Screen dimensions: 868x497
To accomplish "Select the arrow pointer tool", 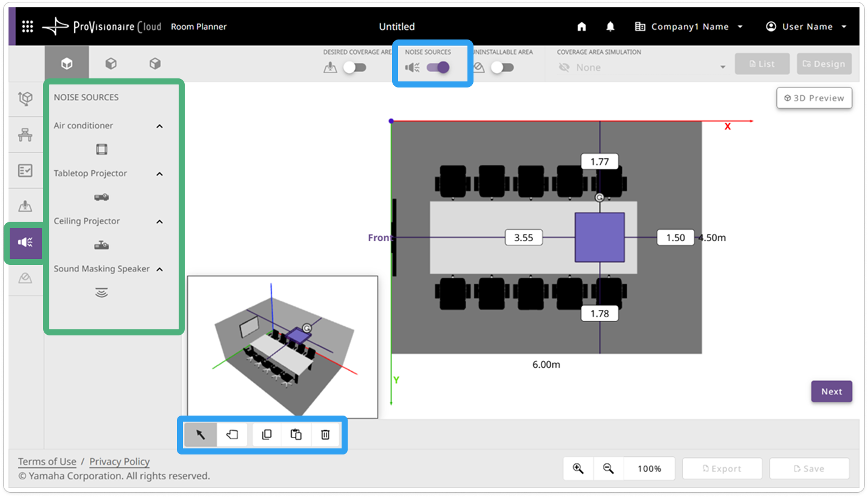I will tap(201, 434).
